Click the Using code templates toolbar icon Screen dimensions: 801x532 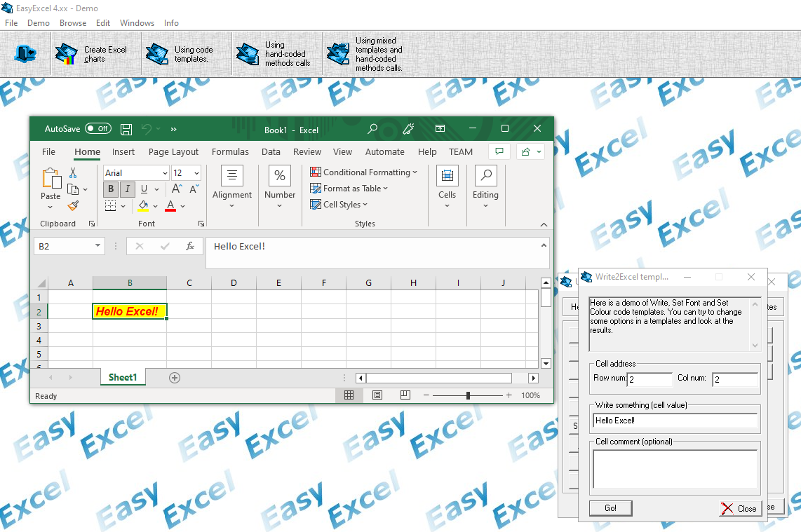tap(157, 54)
